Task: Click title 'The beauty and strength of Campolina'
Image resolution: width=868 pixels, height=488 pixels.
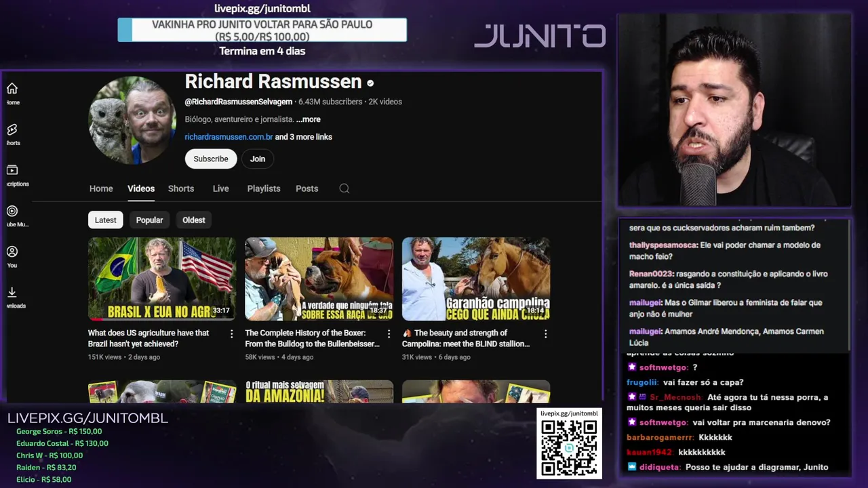Action: tap(466, 338)
